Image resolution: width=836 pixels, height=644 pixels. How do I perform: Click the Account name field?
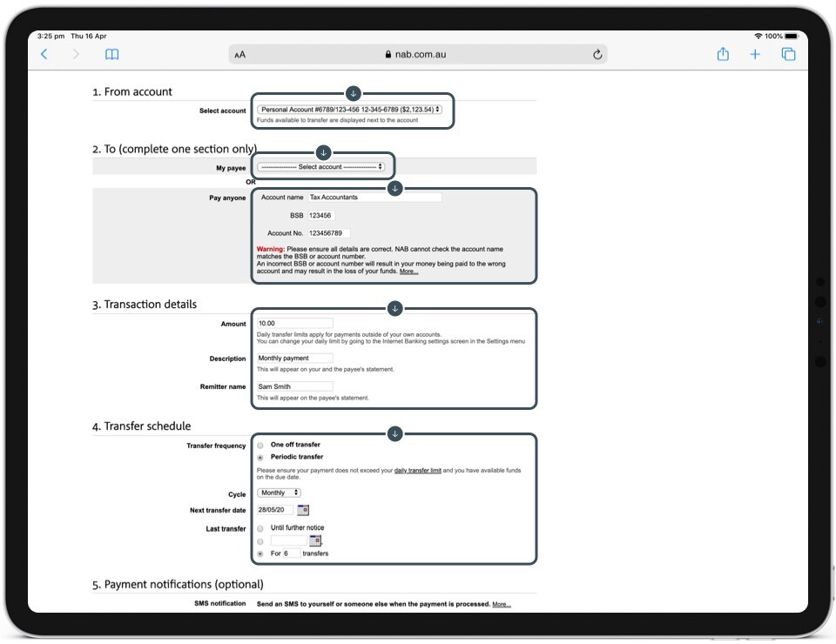click(374, 198)
